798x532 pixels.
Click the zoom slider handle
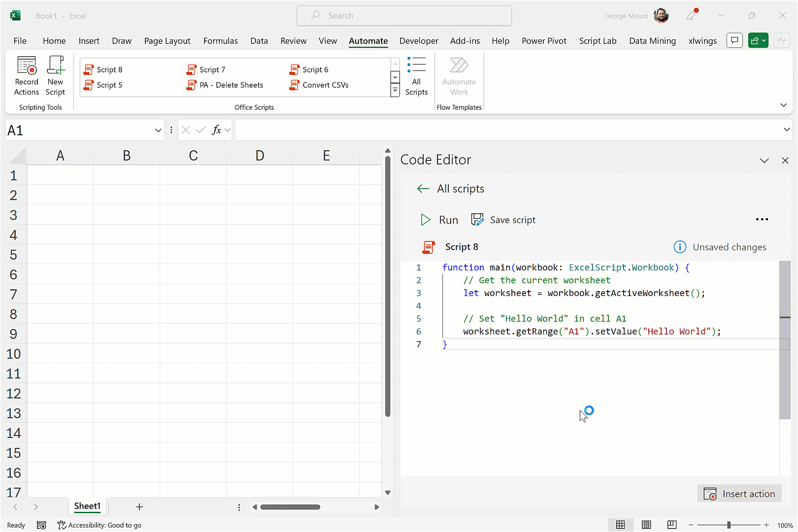(729, 525)
